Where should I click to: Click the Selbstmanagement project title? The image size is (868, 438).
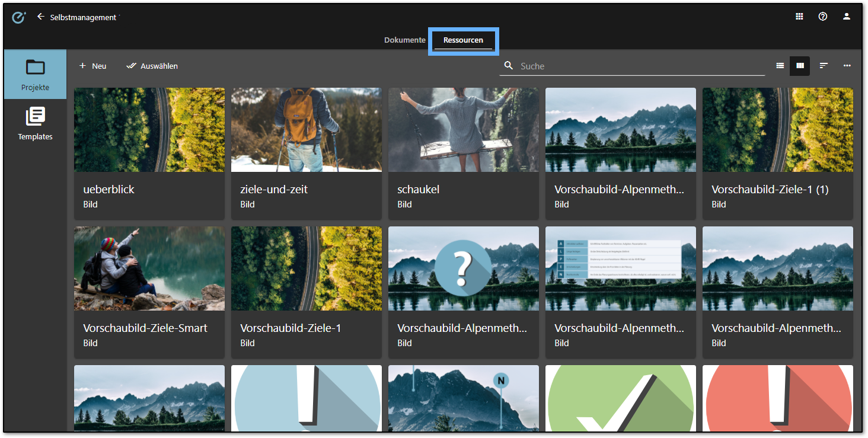click(x=83, y=17)
